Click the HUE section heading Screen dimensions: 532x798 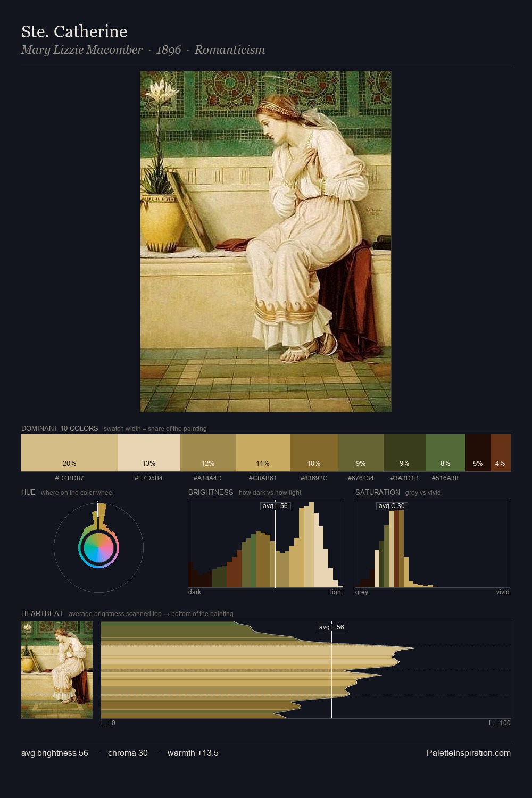(x=28, y=492)
